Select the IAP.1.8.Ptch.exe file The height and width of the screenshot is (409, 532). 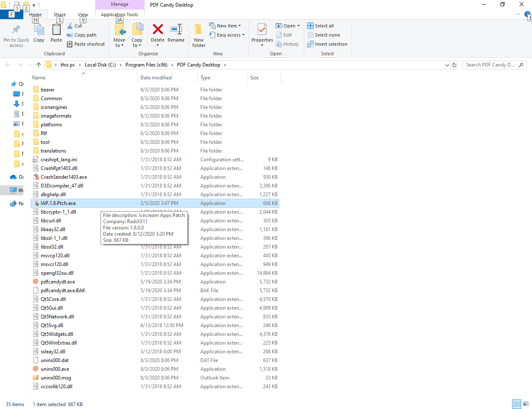(x=155, y=203)
